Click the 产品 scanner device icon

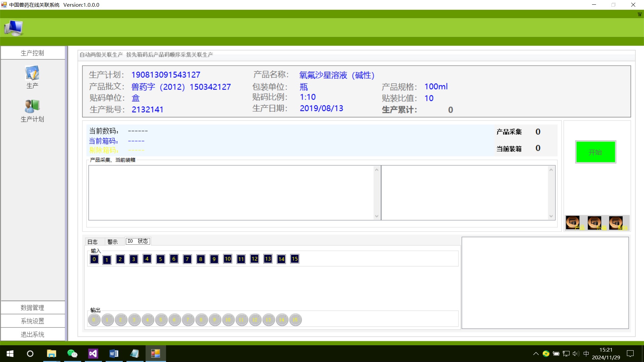[x=573, y=222]
